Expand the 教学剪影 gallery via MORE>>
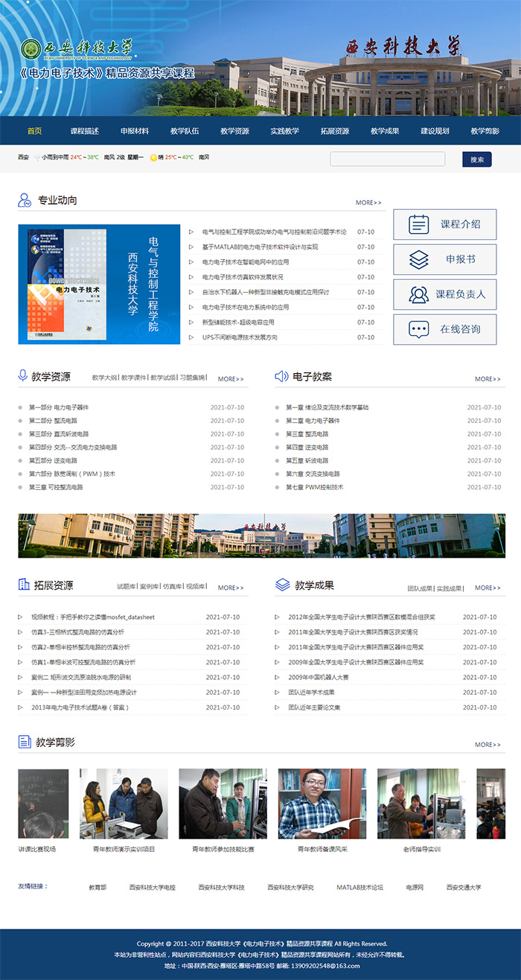Image resolution: width=521 pixels, height=980 pixels. coord(488,745)
